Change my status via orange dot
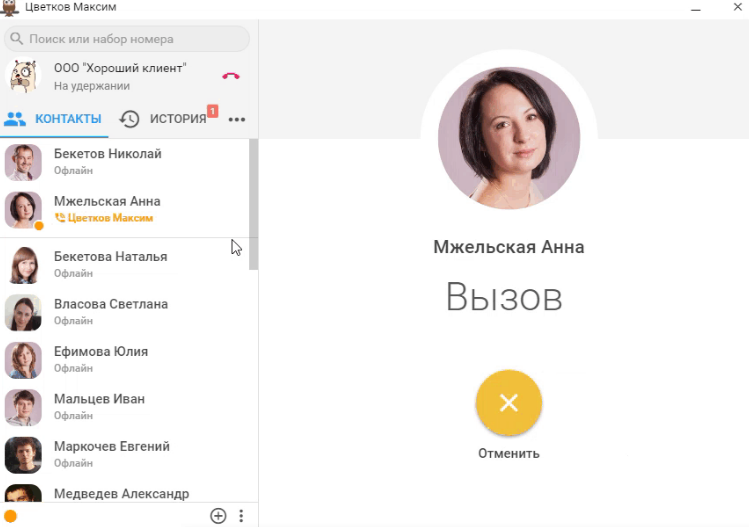The image size is (749, 527). 10,516
